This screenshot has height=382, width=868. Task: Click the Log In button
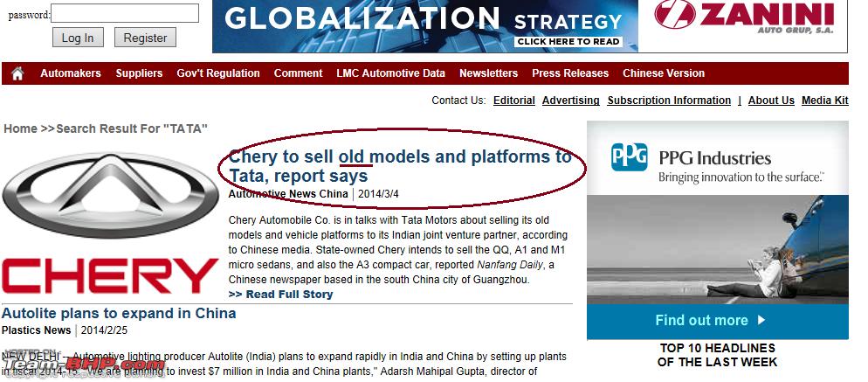click(x=78, y=38)
